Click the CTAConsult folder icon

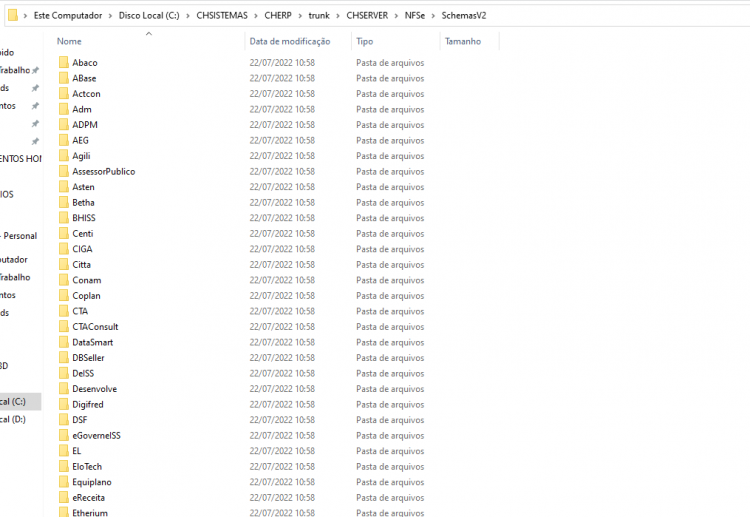[64, 327]
